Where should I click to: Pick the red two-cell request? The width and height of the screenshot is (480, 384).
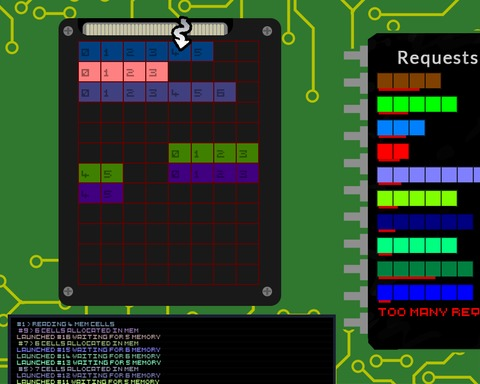(393, 152)
